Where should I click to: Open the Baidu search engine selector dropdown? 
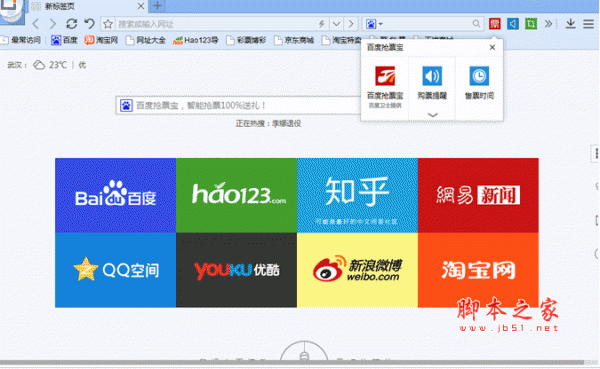(x=374, y=24)
